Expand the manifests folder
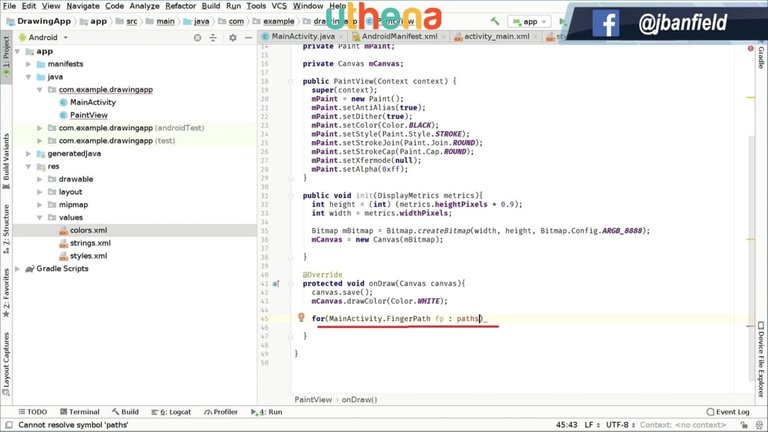Screen dimensions: 768x432 click(x=40, y=63)
